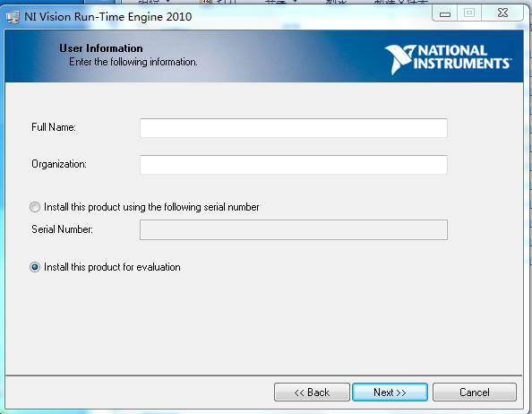Focus the Organization text field
The height and width of the screenshot is (414, 532).
click(294, 165)
